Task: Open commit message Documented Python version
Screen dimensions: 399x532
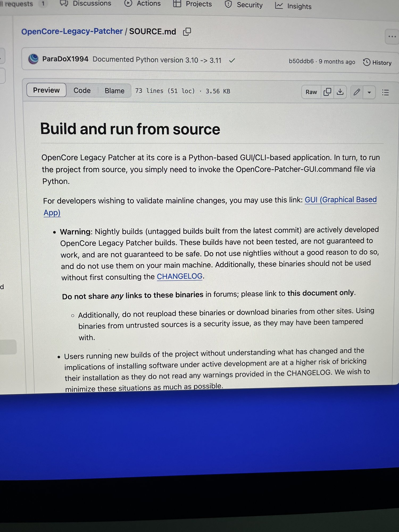Action: pos(157,60)
